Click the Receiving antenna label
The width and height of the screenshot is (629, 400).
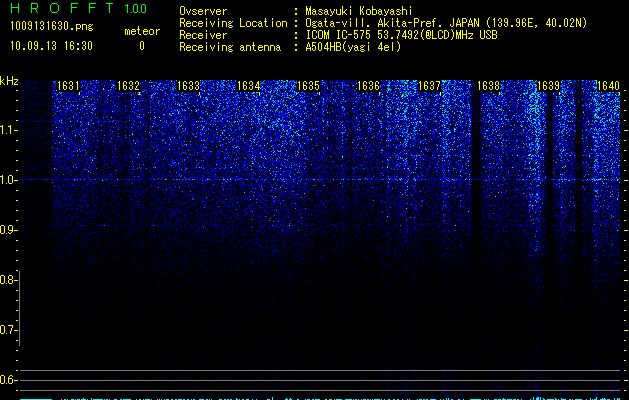point(230,47)
